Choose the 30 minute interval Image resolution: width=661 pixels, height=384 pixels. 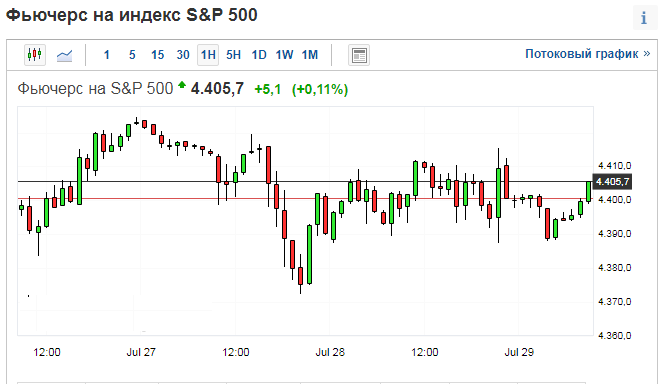(183, 55)
